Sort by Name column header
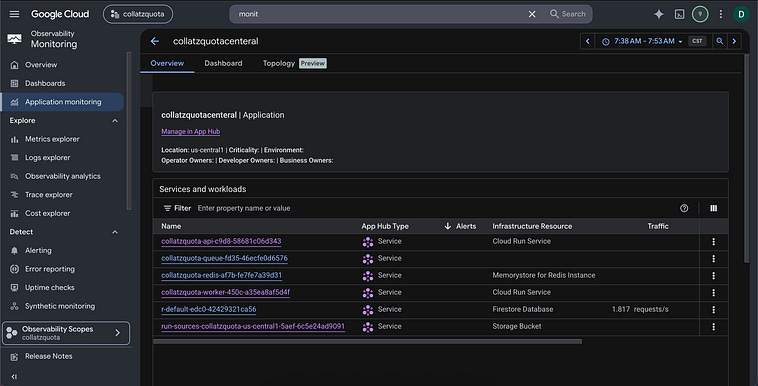 (x=171, y=226)
